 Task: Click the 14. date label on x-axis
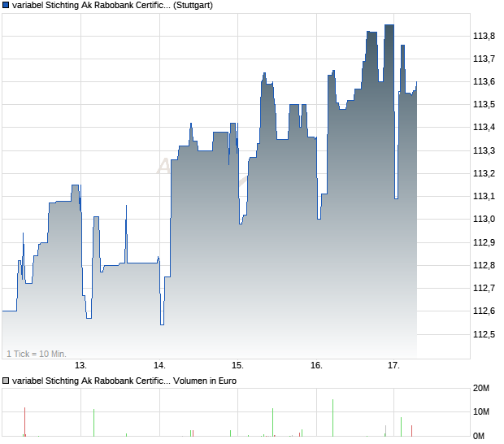tap(160, 365)
